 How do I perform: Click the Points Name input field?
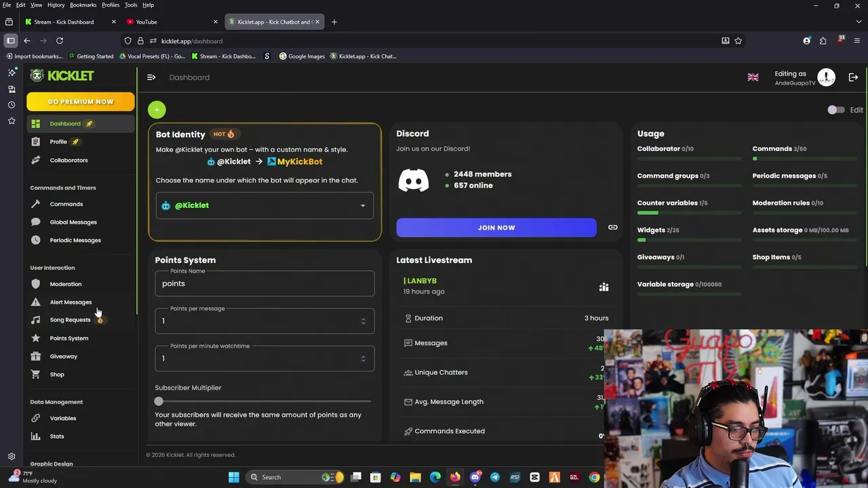tap(264, 284)
